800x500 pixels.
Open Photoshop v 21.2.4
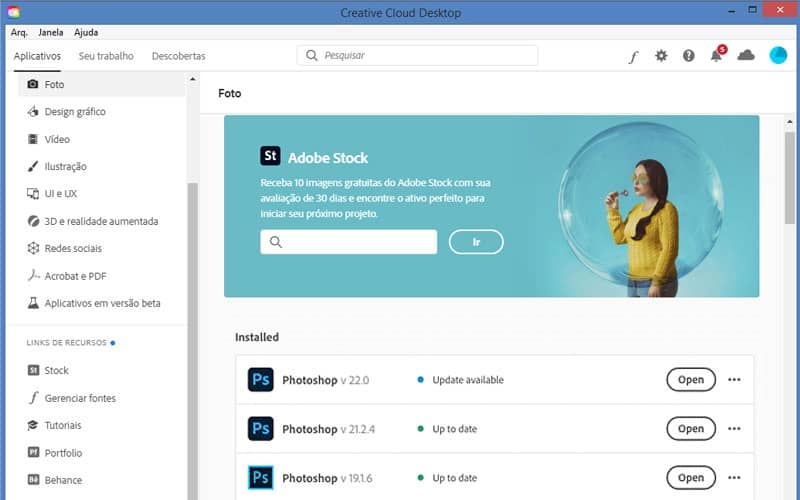(691, 429)
